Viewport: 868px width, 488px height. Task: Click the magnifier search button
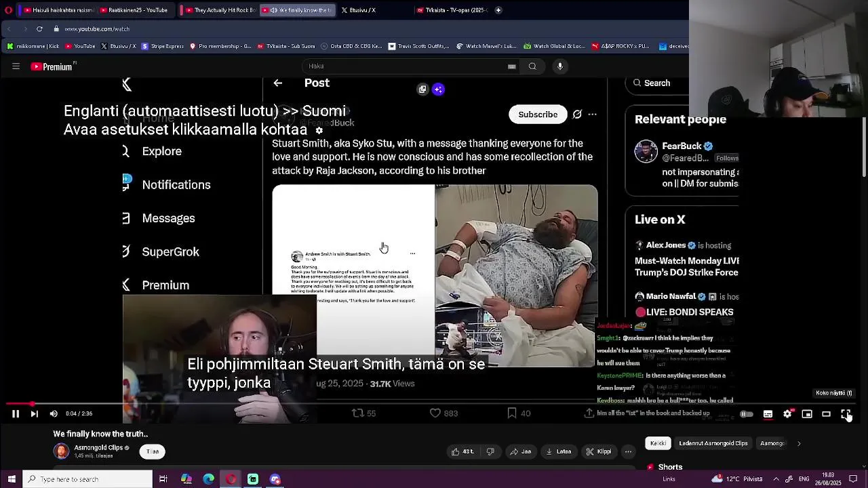coord(532,66)
